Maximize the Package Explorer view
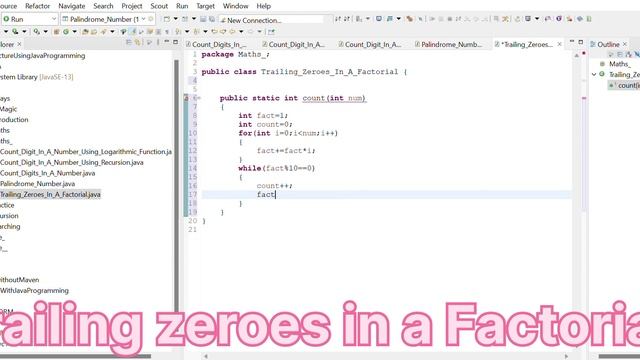Image resolution: width=640 pixels, height=360 pixels. (x=176, y=42)
